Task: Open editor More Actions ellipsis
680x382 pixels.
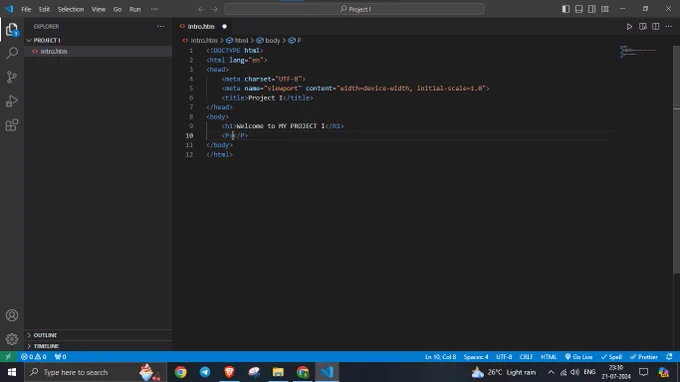Action: click(668, 26)
